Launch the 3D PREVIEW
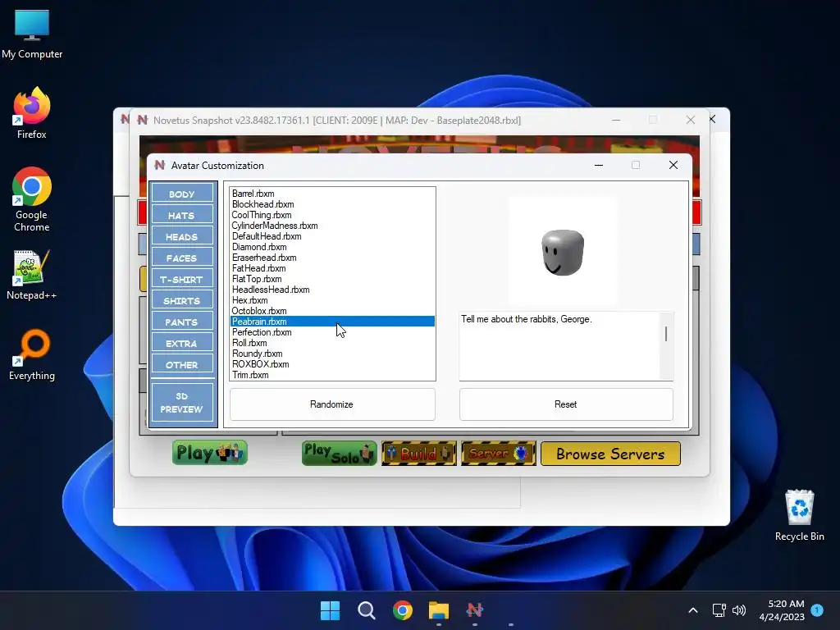The width and height of the screenshot is (840, 630). (182, 402)
